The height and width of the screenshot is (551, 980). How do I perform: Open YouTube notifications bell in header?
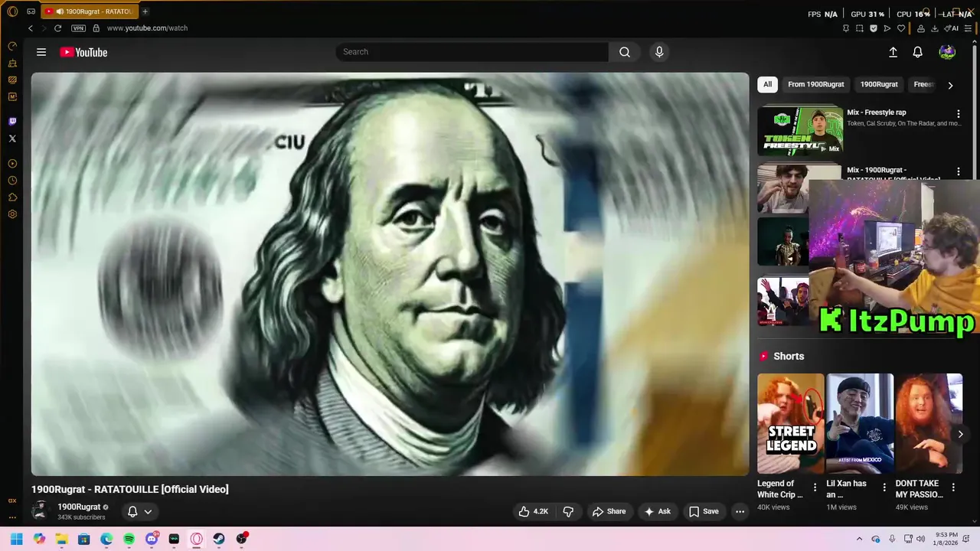click(917, 52)
